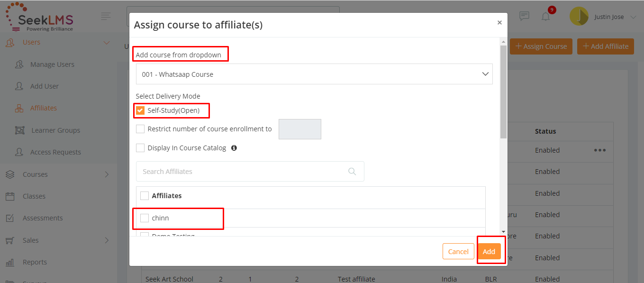The width and height of the screenshot is (644, 283).
Task: Toggle the hamburger sidebar menu icon
Action: (x=106, y=16)
